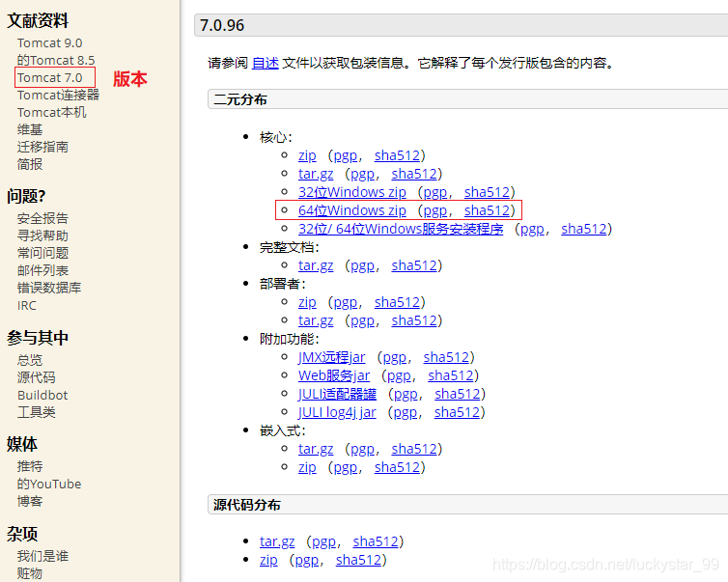Open the 总览 sidebar link
Image resolution: width=728 pixels, height=582 pixels.
click(30, 360)
